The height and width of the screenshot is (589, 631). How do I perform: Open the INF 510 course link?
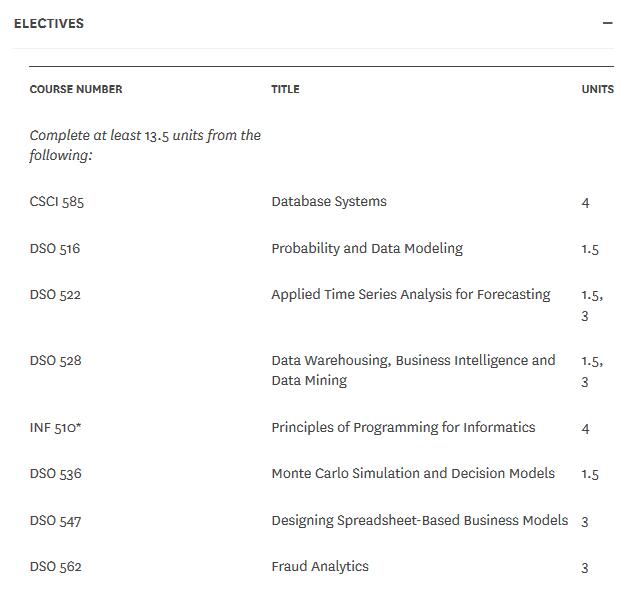(x=55, y=428)
